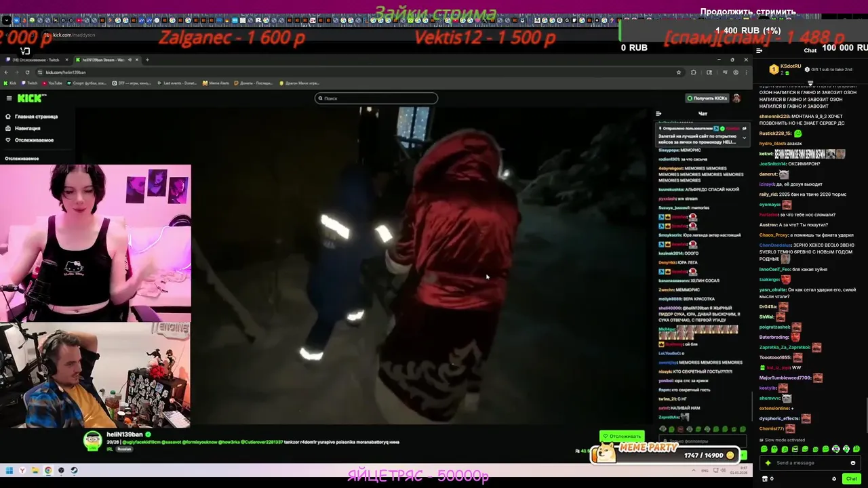Open Chrome from the taskbar
Viewport: 868px width, 488px height.
(48, 470)
